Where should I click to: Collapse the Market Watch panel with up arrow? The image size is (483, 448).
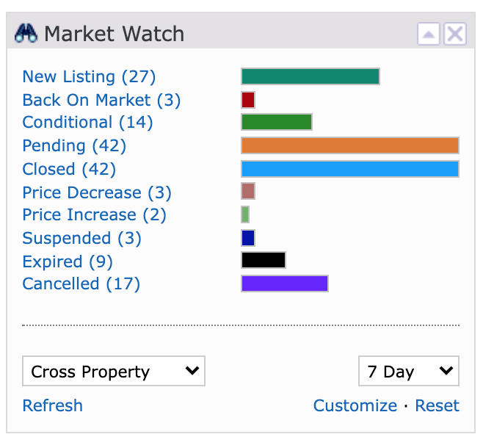point(429,34)
